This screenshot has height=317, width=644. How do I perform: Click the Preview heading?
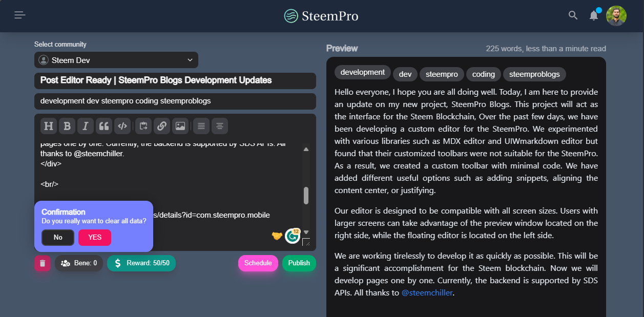pos(342,48)
